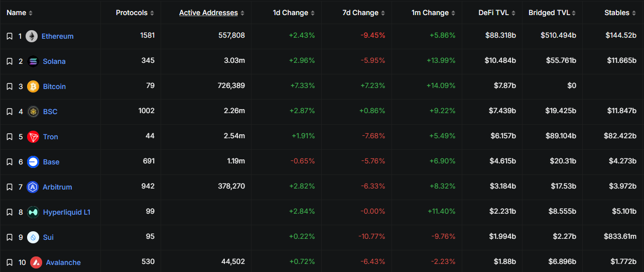Screen dimensions: 644x272
Task: Click Solana 1m change +13.99%
Action: (441, 60)
